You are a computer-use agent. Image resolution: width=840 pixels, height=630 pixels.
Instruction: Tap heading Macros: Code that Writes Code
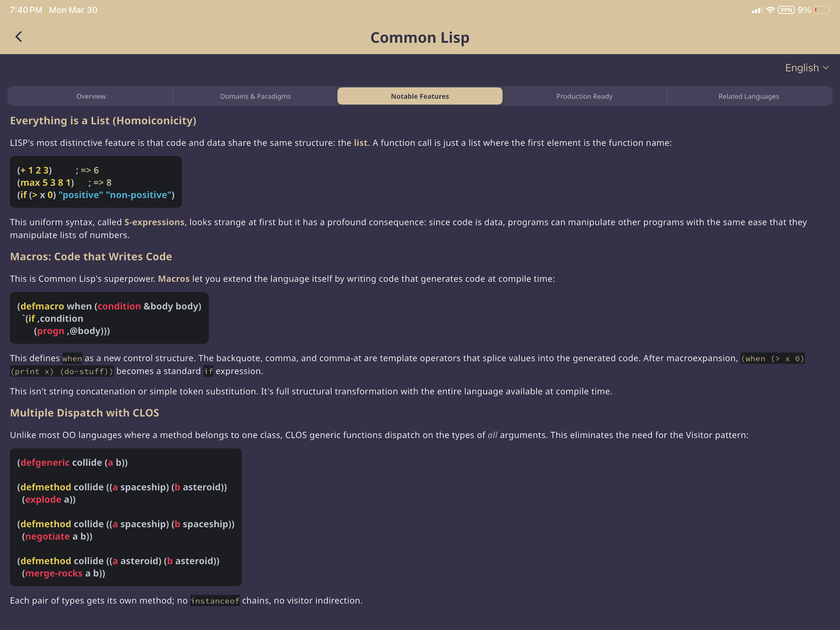[91, 257]
